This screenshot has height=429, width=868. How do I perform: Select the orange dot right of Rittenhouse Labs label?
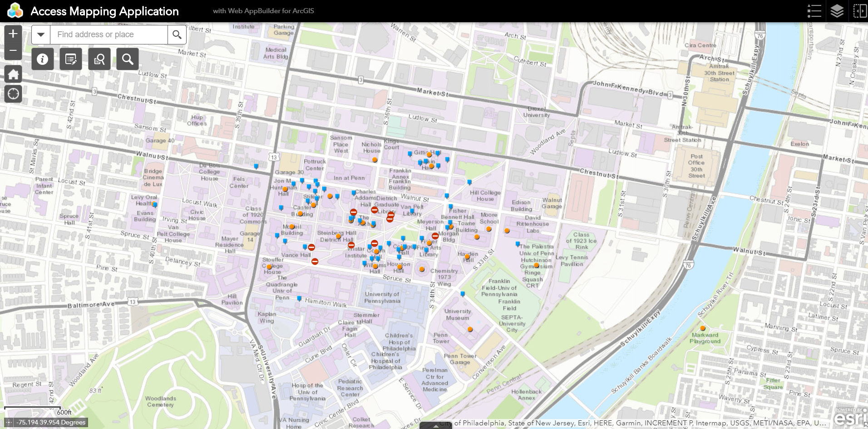tap(507, 231)
